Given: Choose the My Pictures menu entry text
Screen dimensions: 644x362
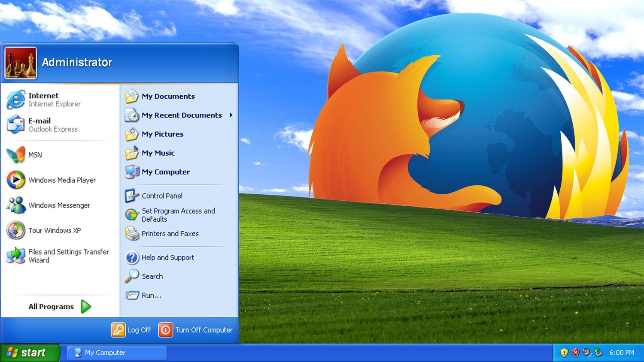Looking at the screenshot, I should click(x=162, y=134).
